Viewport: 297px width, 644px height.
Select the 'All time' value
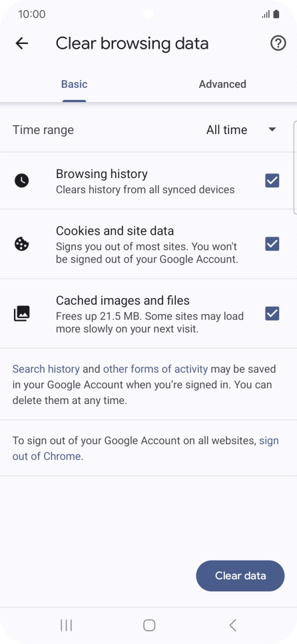226,130
